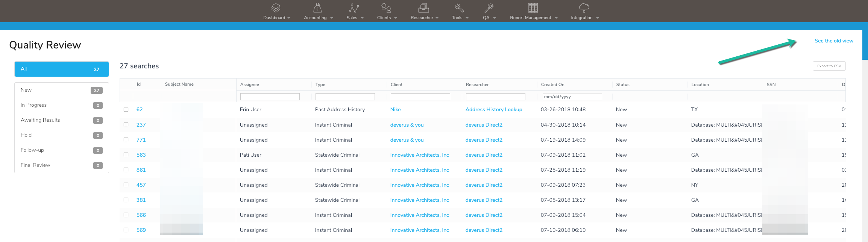
Task: Click the Researcher filter field
Action: (496, 97)
